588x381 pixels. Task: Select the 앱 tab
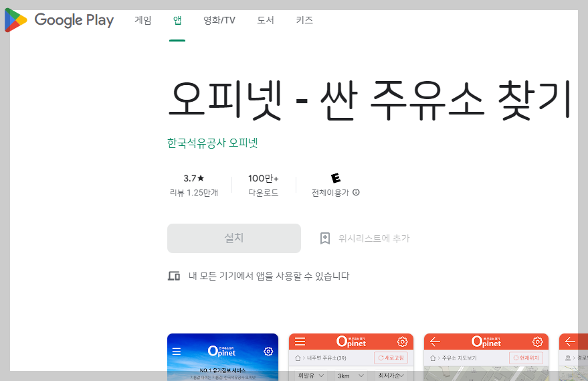177,20
